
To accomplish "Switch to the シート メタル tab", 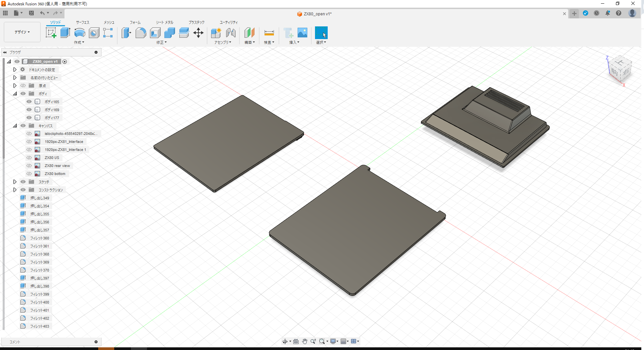I will [164, 22].
